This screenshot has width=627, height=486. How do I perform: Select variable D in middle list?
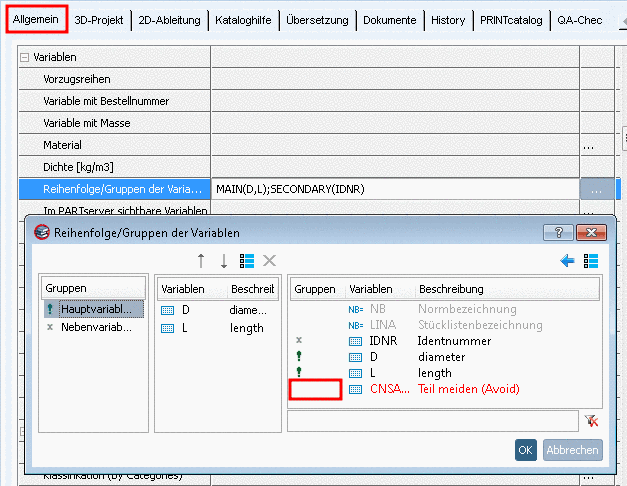point(218,310)
